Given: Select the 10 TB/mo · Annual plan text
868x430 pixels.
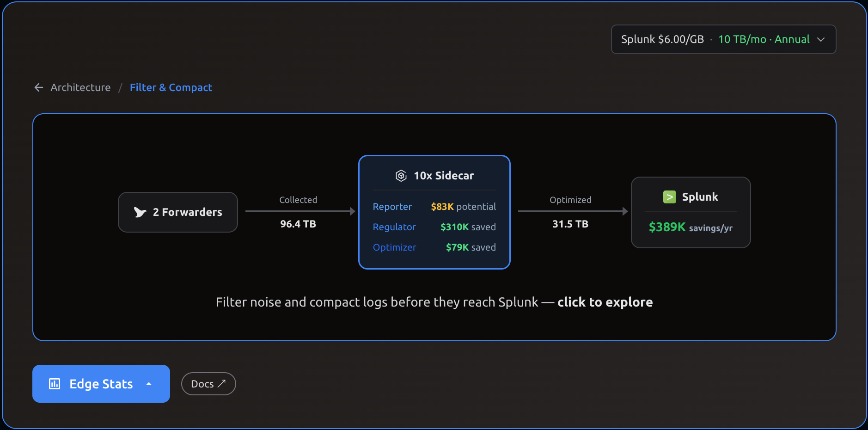Looking at the screenshot, I should [764, 39].
